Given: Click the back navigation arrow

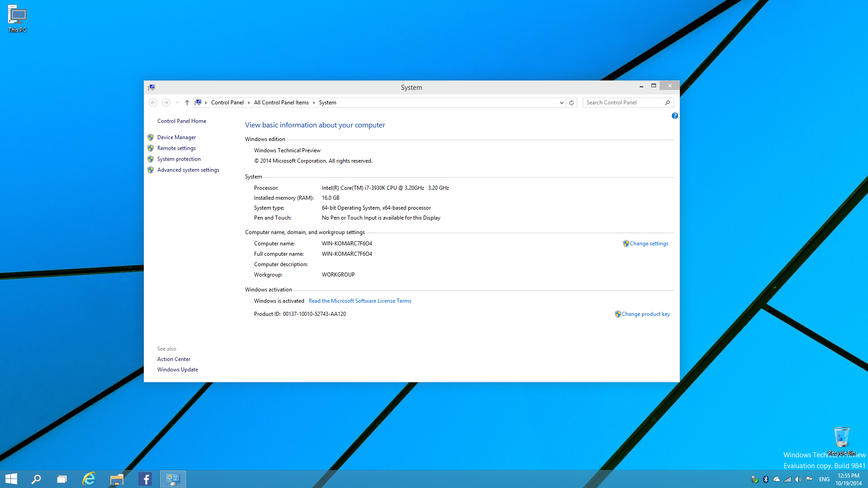Looking at the screenshot, I should tap(153, 103).
